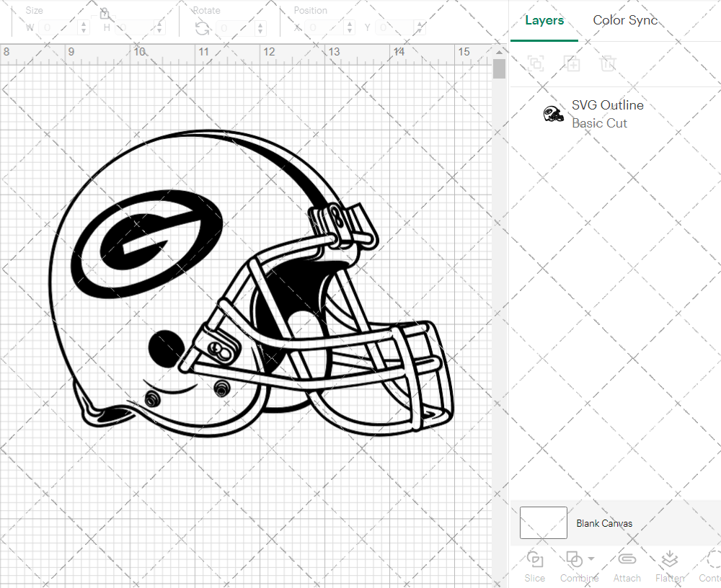Select the SVG Outline layer
721x588 pixels.
608,105
